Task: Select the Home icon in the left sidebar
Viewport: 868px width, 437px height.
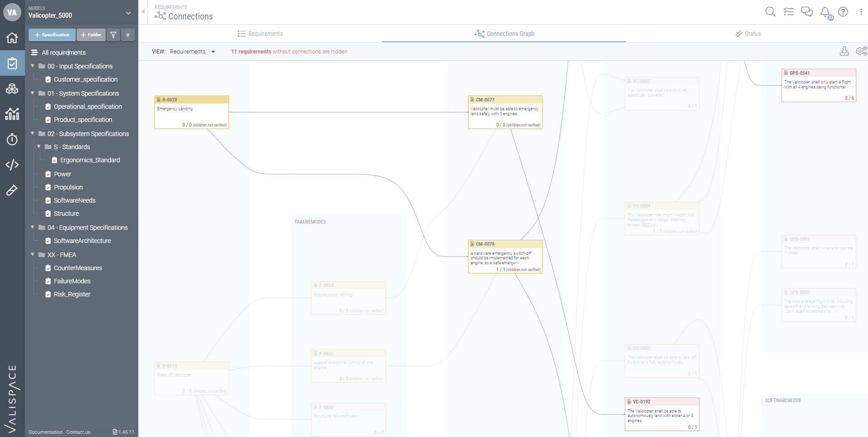Action: point(12,38)
